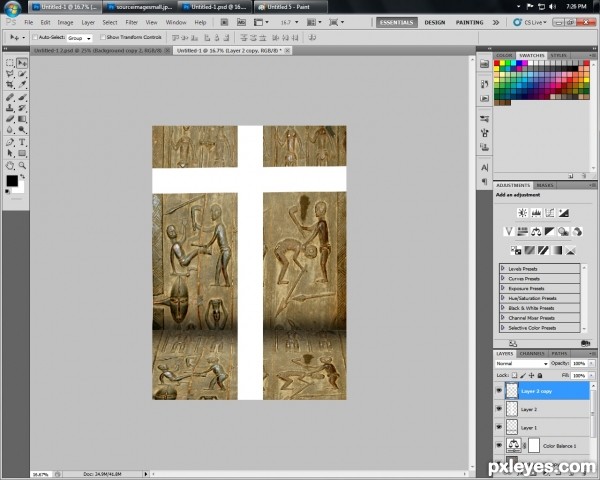The height and width of the screenshot is (480, 600).
Task: Hide the Color Balance 1 layer
Action: coord(499,445)
